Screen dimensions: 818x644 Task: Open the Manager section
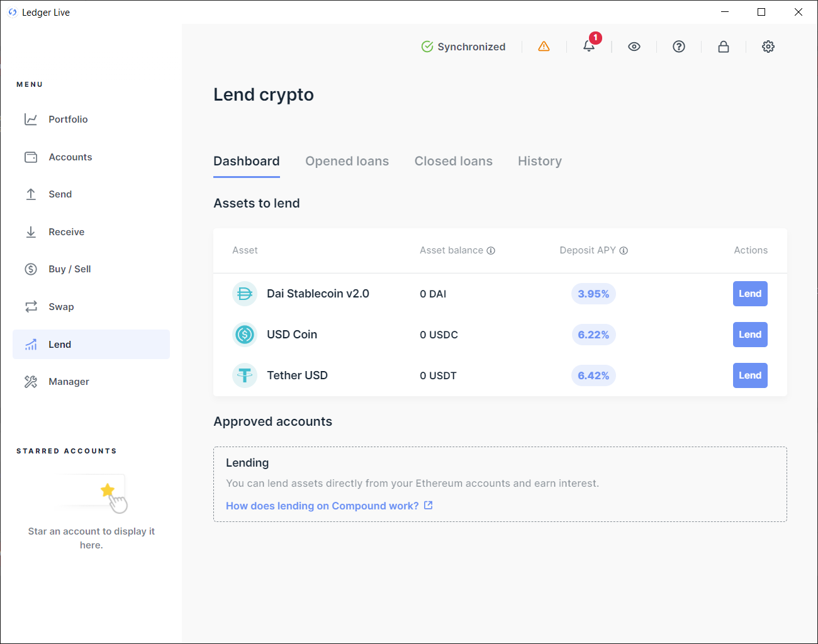coord(69,381)
